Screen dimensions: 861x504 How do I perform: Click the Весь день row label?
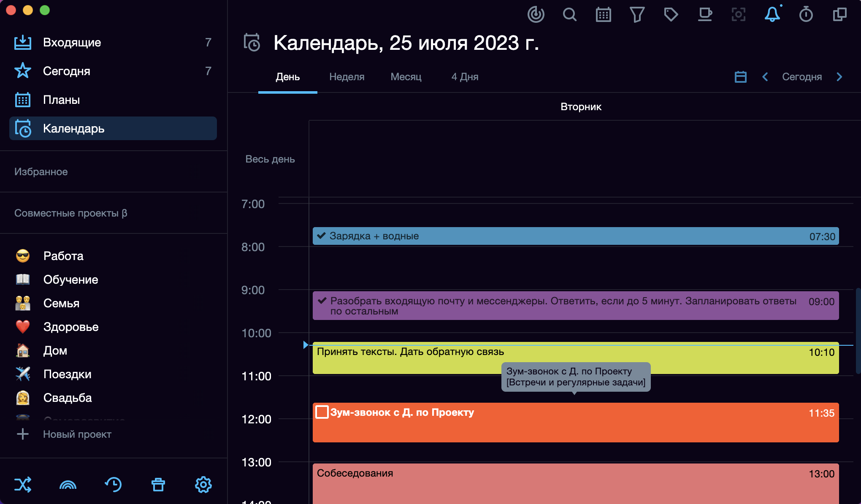point(270,159)
